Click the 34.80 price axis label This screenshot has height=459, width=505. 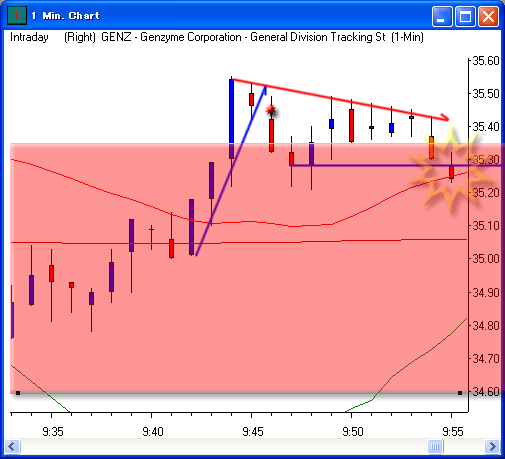(486, 325)
